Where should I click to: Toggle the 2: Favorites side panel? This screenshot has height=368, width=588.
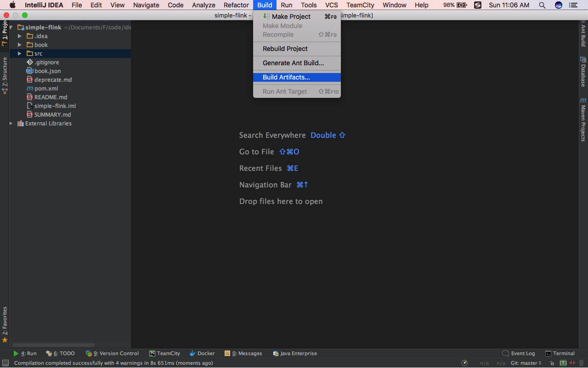pos(5,324)
